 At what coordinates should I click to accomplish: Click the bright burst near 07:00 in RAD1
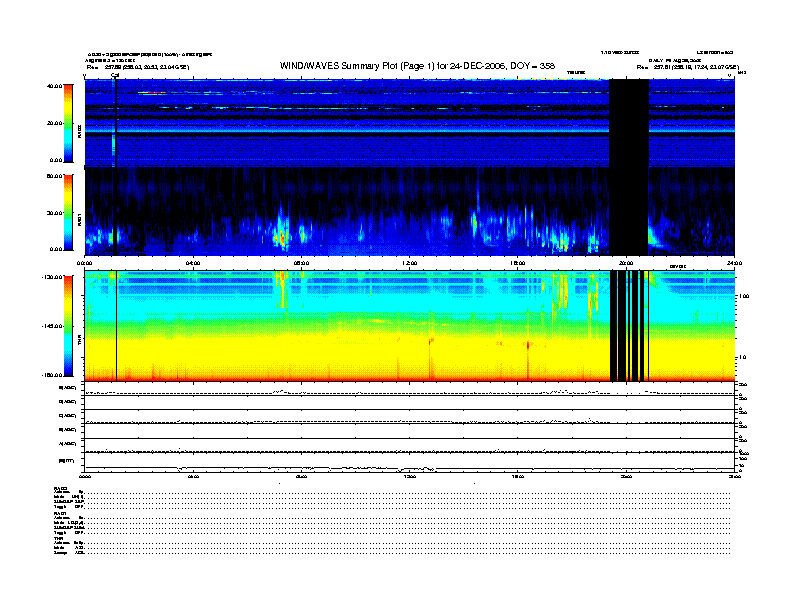[281, 235]
